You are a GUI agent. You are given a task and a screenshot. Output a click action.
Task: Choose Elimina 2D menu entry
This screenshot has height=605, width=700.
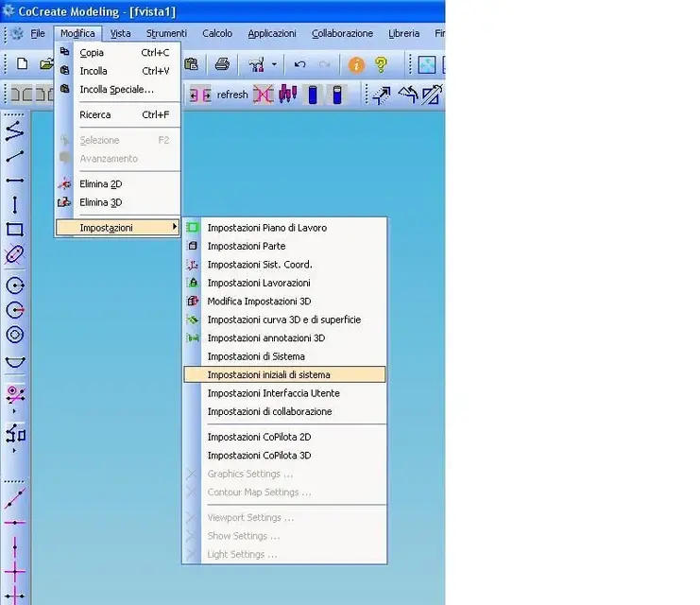[x=118, y=184]
